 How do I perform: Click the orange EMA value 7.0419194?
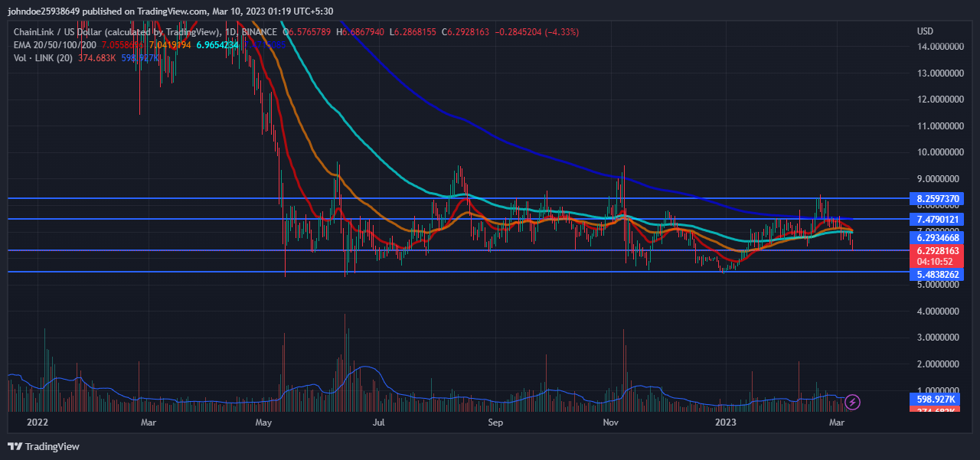click(171, 45)
